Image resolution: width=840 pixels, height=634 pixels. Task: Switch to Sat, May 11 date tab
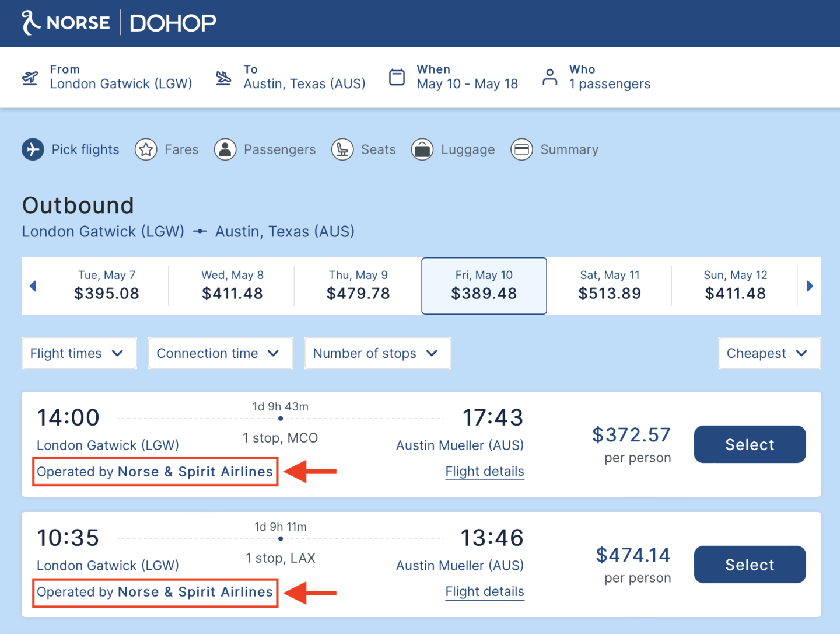610,285
